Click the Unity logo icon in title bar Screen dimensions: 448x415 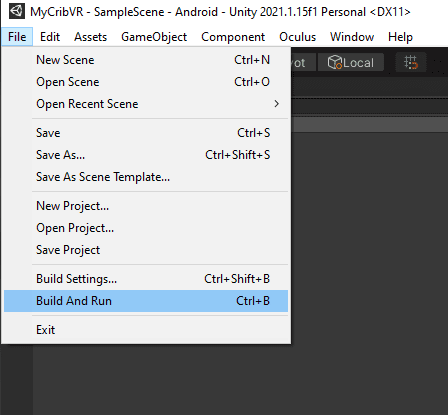pos(16,12)
